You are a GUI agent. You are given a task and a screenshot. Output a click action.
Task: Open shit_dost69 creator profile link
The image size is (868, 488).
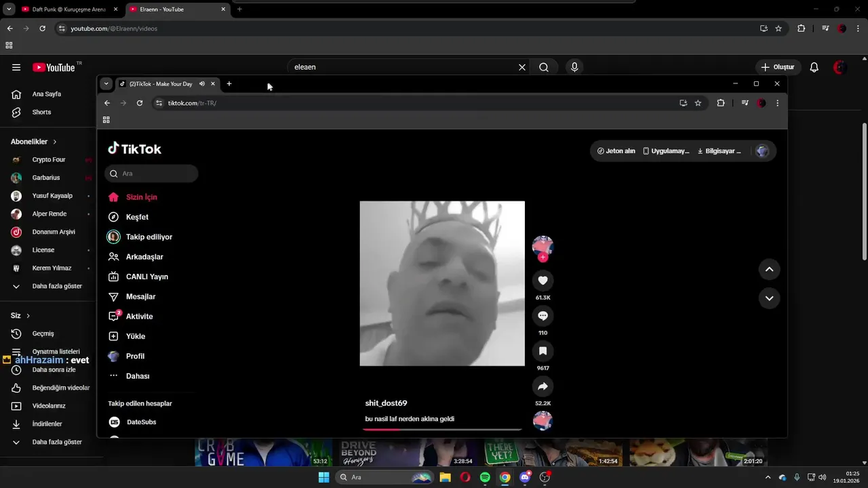tap(386, 403)
